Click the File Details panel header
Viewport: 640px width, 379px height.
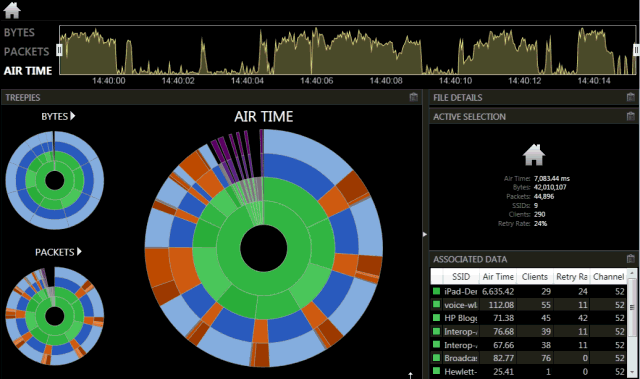533,98
